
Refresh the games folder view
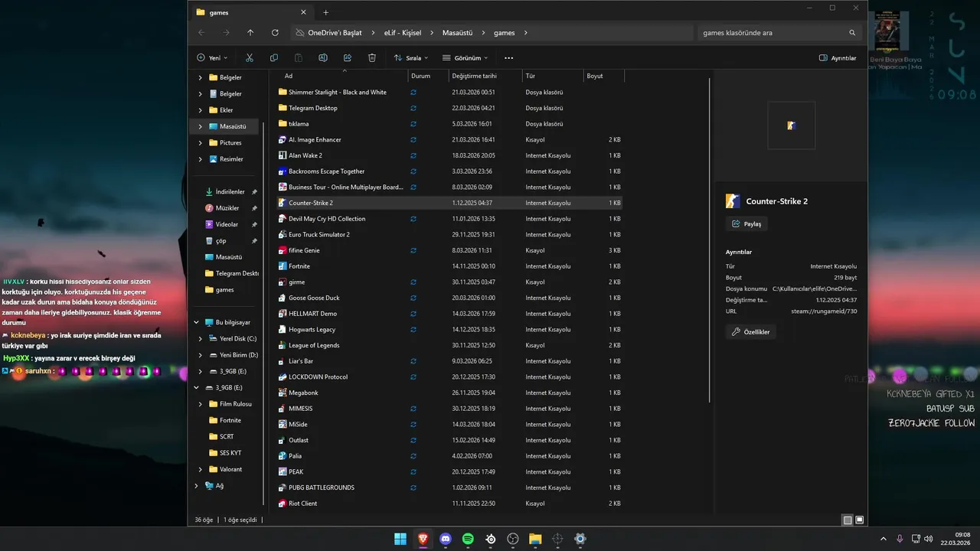point(275,33)
